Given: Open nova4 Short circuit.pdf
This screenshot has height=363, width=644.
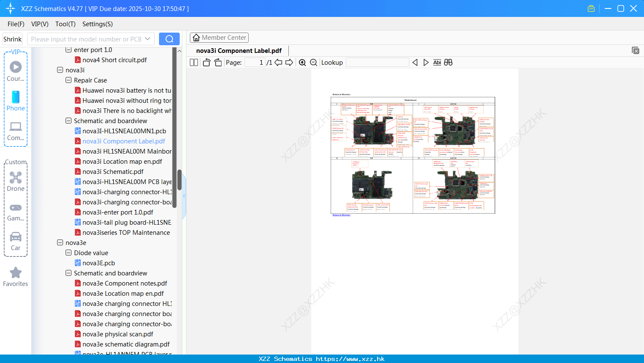Looking at the screenshot, I should (115, 60).
